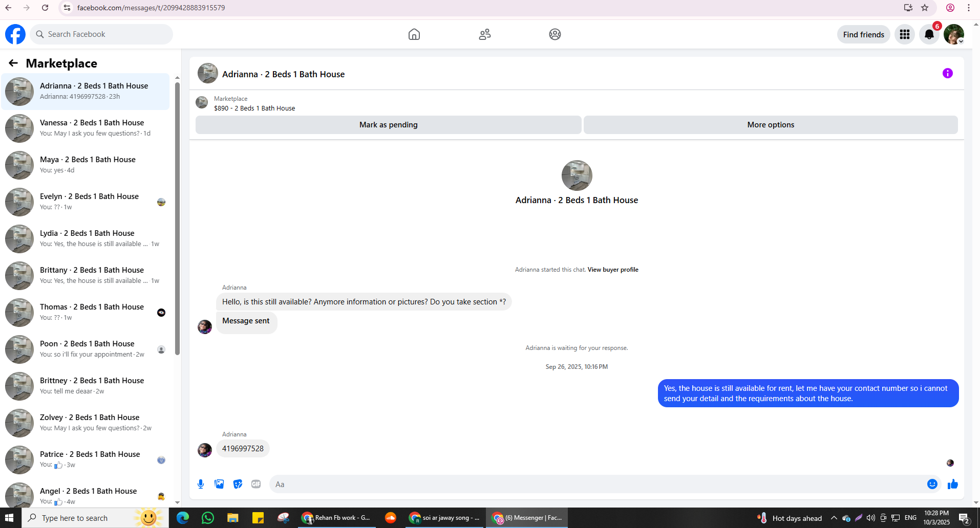980x528 pixels.
Task: Open the Thomas conversation
Action: tap(86, 313)
